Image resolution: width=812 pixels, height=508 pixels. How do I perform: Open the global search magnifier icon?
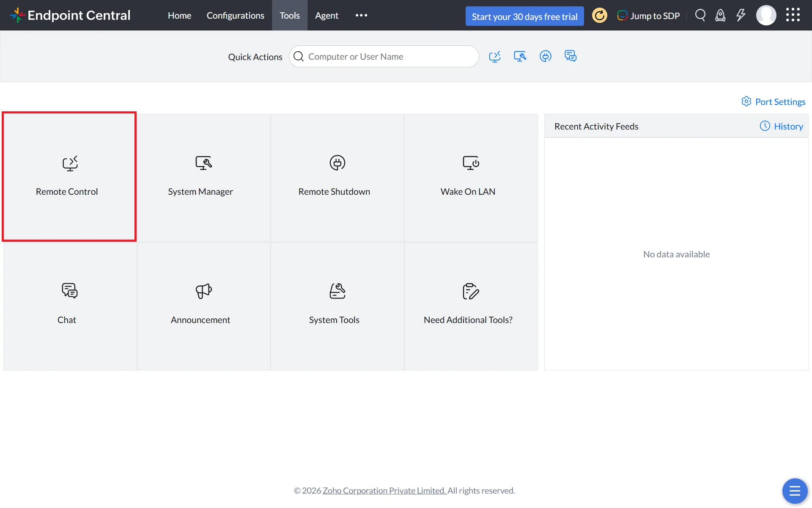point(700,15)
